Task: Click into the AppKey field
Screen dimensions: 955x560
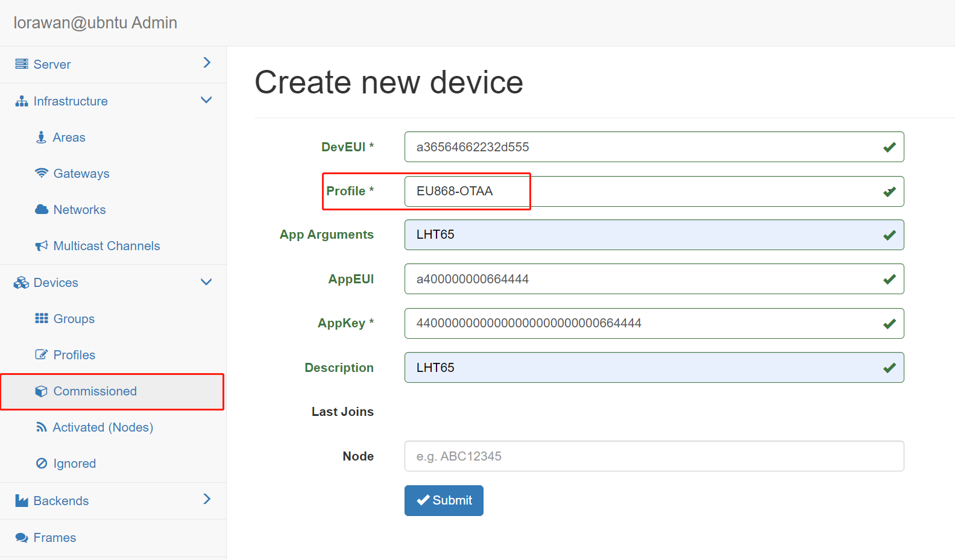Action: pos(654,324)
